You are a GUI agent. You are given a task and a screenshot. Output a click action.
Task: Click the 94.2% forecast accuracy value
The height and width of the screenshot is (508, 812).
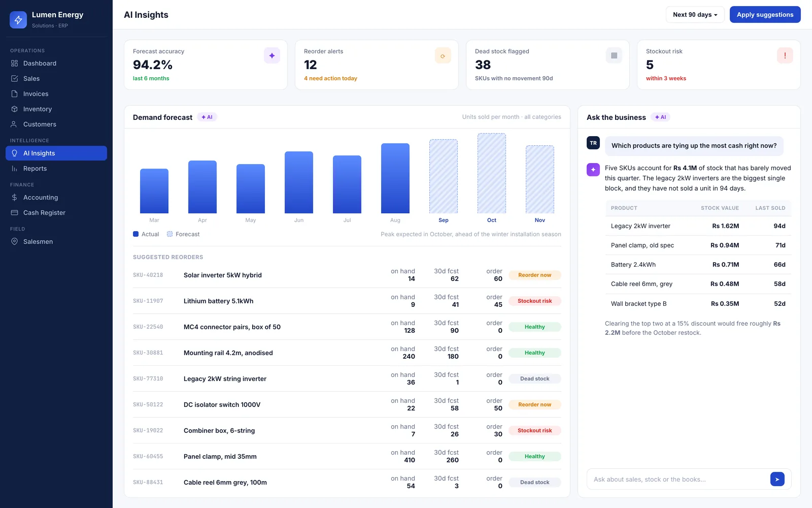pos(153,65)
